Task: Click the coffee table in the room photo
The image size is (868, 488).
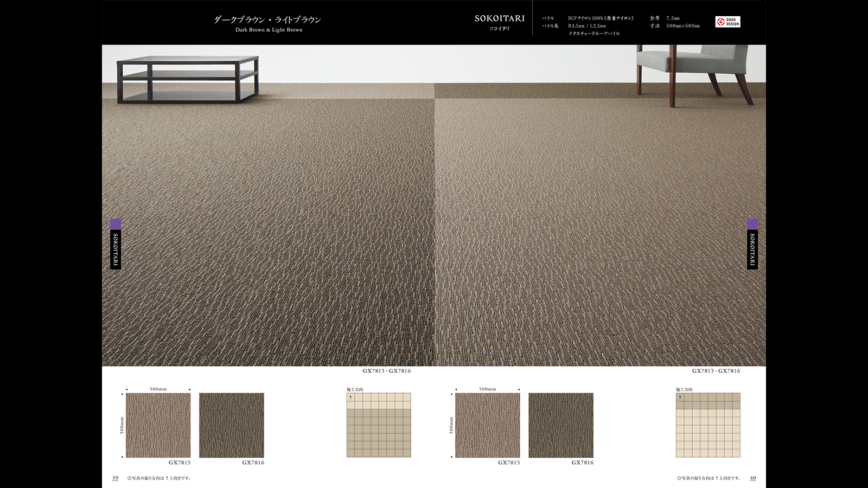Action: [188, 79]
